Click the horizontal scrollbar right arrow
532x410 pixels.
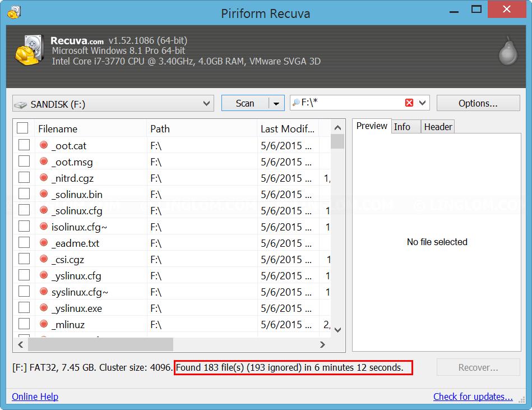point(323,344)
